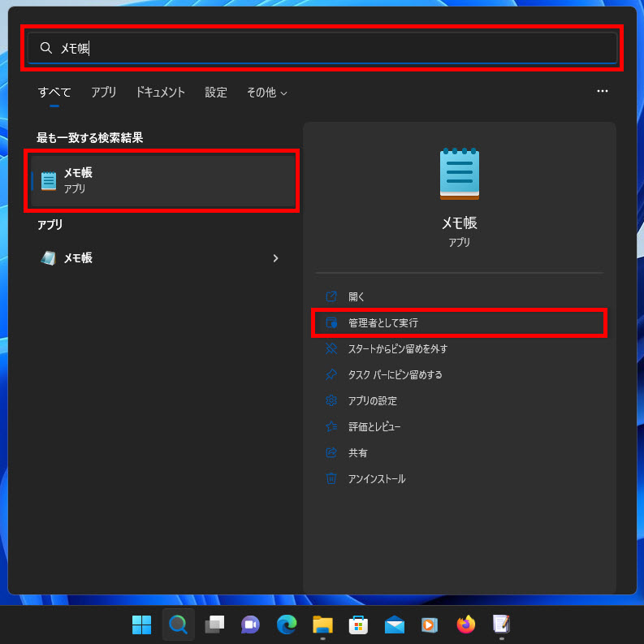Viewport: 644px width, 644px height.
Task: Expand the second メモ帳 result chevron
Action: 275,258
